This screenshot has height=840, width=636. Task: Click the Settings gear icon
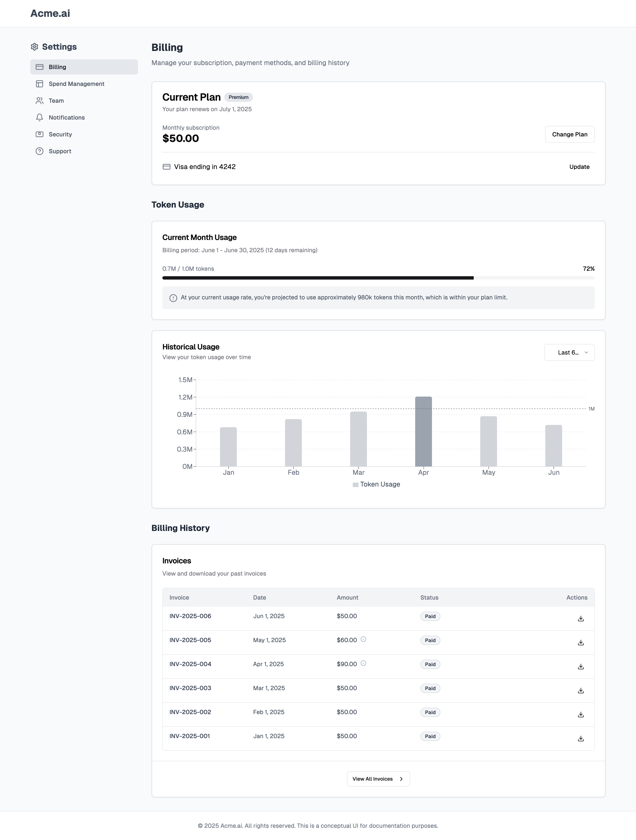pyautogui.click(x=34, y=47)
